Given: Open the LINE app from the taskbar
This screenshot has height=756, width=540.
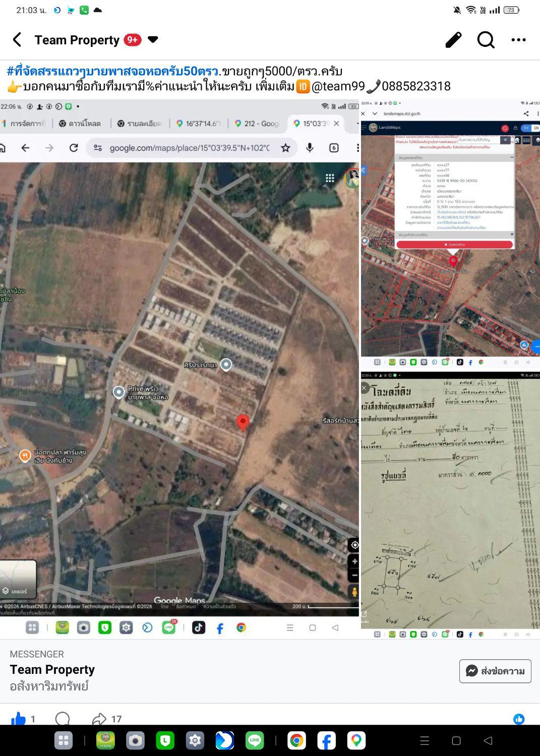Looking at the screenshot, I should point(255,740).
